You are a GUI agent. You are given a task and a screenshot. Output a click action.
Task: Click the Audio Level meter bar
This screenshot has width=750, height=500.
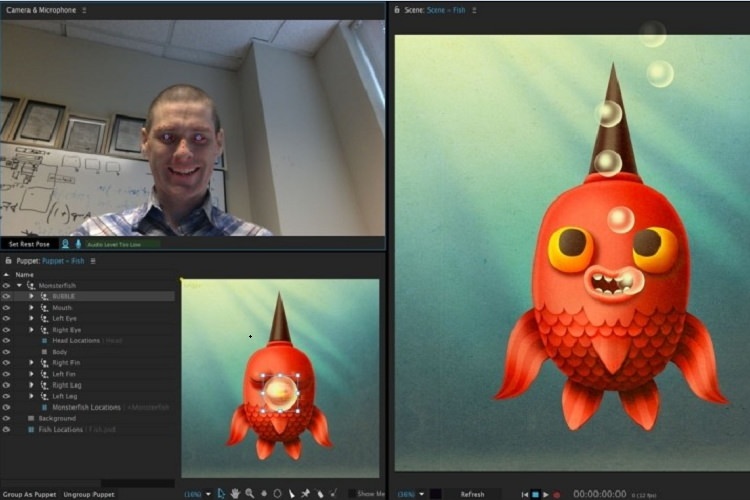tap(123, 244)
